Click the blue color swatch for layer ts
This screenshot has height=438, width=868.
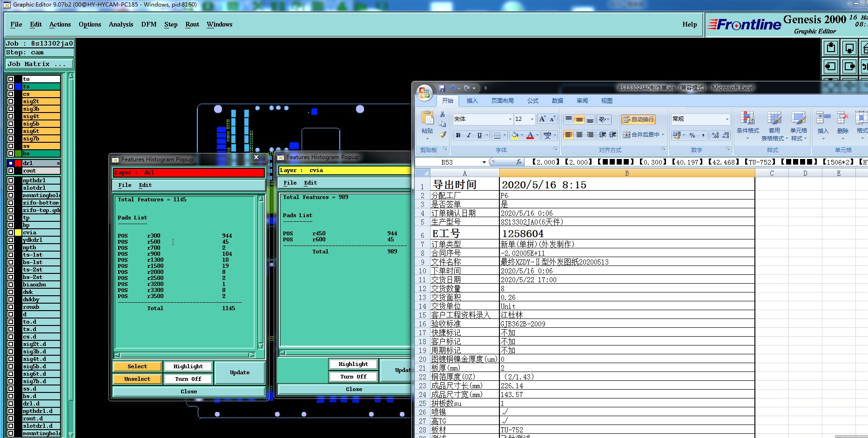(18, 86)
